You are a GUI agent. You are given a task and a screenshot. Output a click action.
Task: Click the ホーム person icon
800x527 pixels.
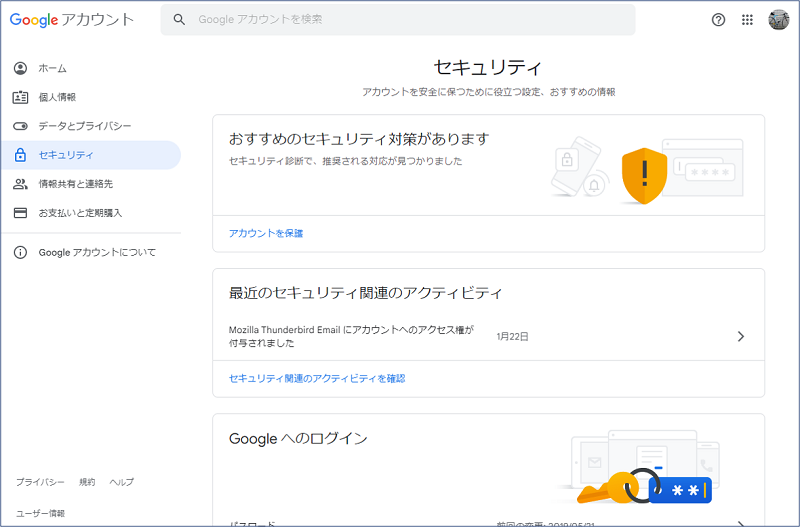pos(20,68)
